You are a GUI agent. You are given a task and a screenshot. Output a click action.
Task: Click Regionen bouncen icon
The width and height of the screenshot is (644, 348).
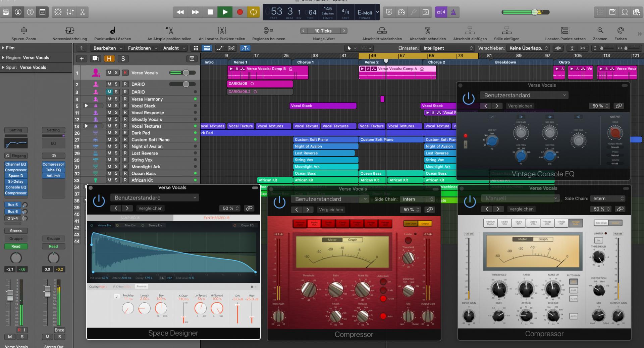[x=269, y=31]
